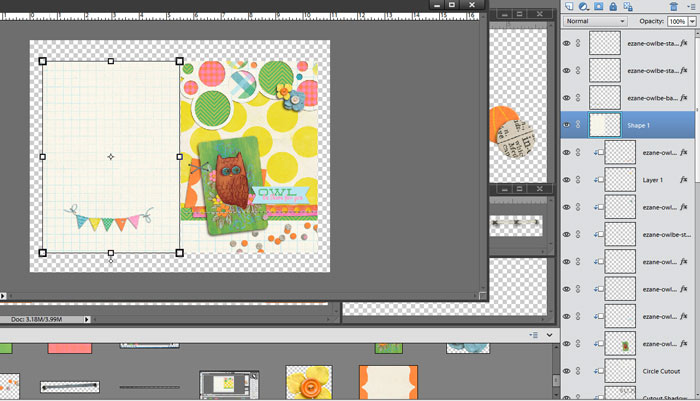Open the screenshot thumbnail in Project Bin

pyautogui.click(x=229, y=385)
